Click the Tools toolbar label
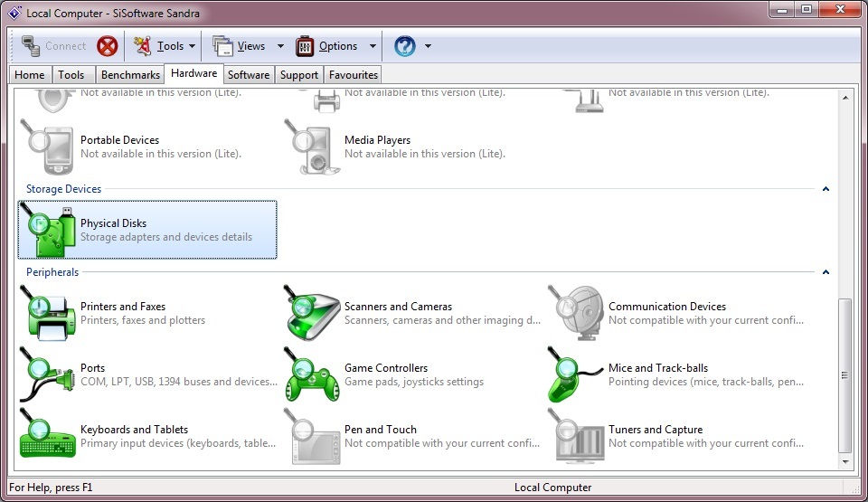 pyautogui.click(x=170, y=46)
